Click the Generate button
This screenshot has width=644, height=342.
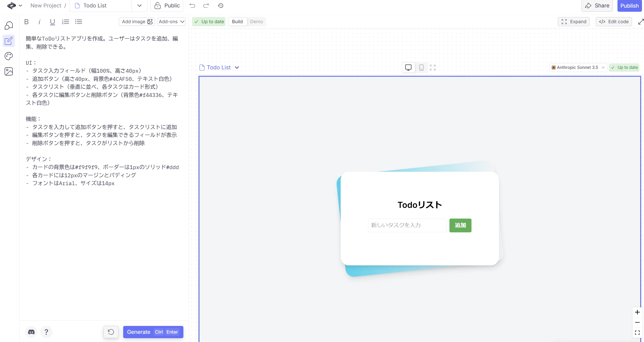(153, 332)
